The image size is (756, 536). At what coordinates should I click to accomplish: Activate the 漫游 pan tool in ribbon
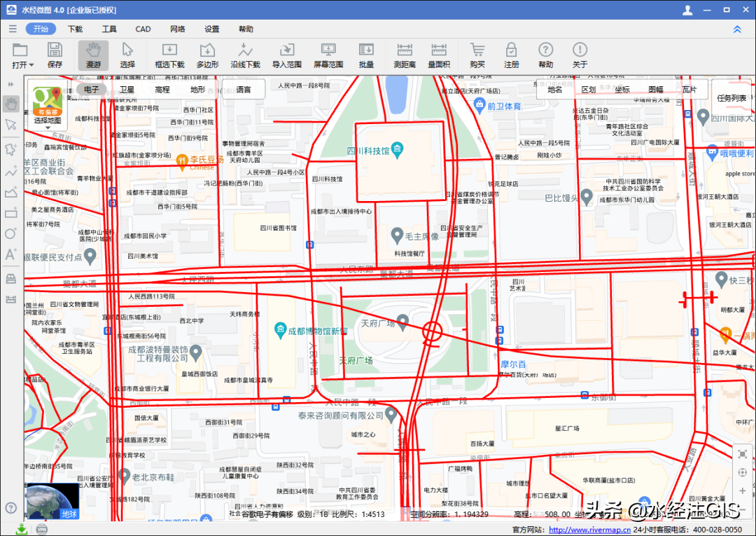(93, 55)
